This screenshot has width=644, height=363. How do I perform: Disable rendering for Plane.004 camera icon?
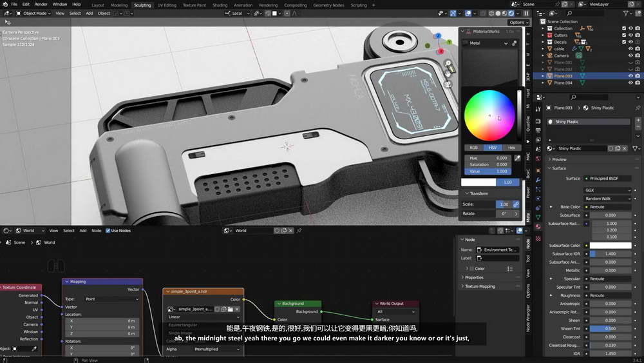click(x=638, y=83)
